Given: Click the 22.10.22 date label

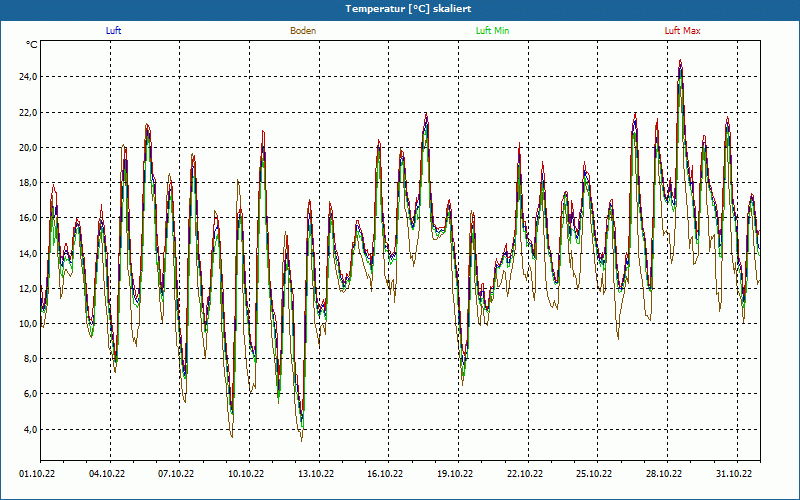Looking at the screenshot, I should [x=525, y=474].
